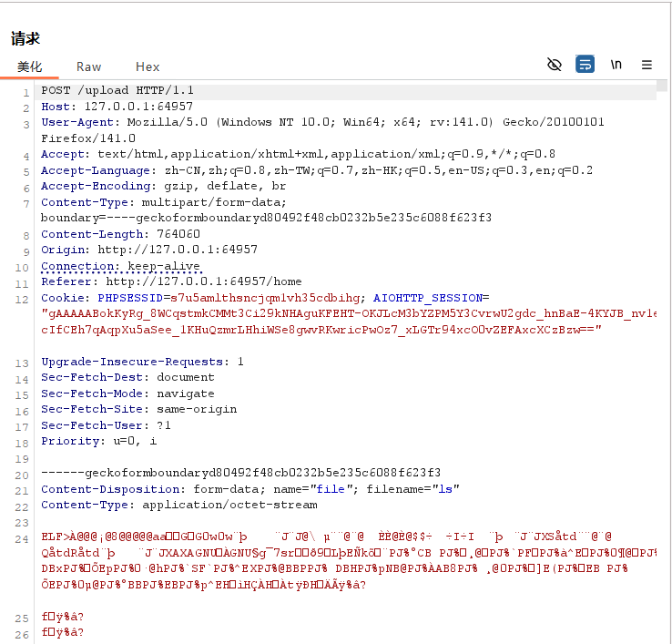
Task: Click the name="file" parameter value
Action: [x=330, y=489]
